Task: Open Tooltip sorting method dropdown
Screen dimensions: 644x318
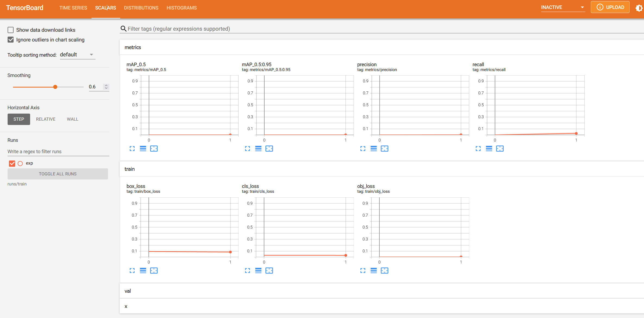Action: coord(77,55)
